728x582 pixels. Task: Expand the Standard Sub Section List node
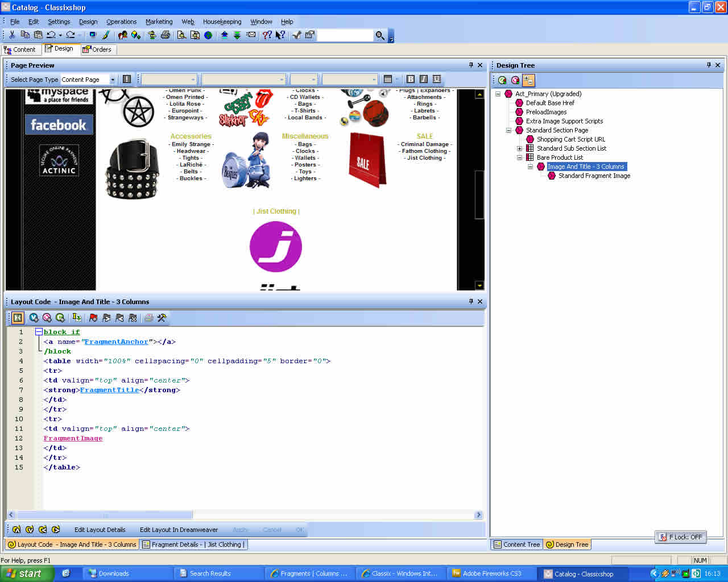point(519,148)
